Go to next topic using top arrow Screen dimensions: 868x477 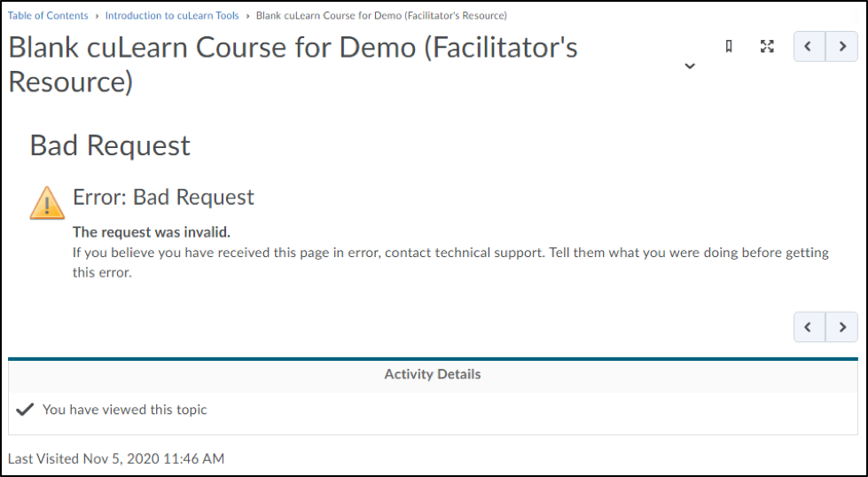(841, 47)
